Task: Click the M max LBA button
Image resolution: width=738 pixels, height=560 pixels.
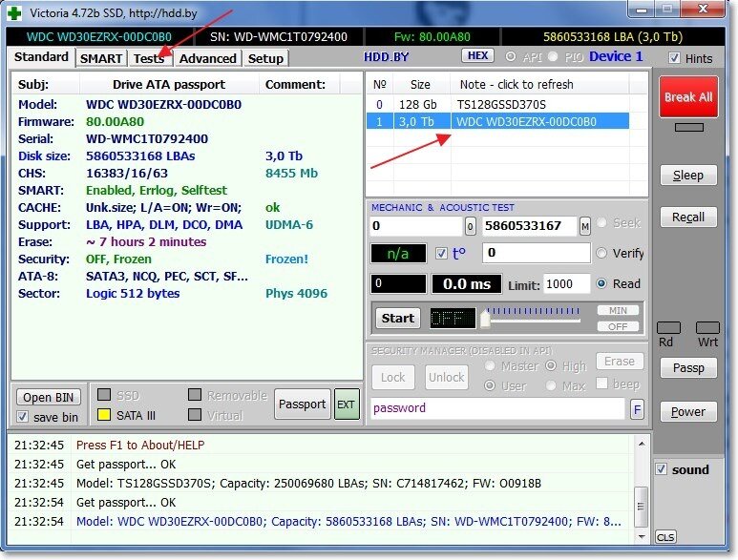Action: (x=584, y=227)
